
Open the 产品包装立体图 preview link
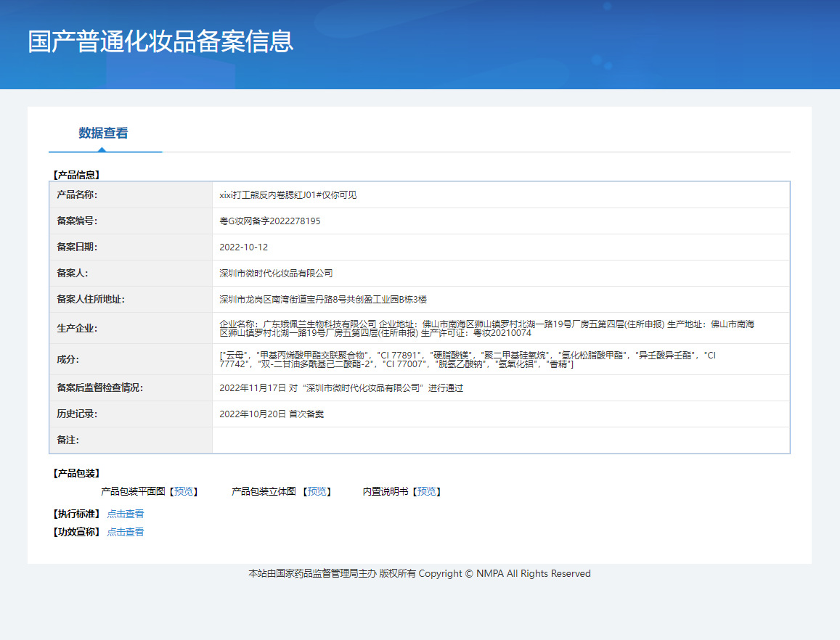pyautogui.click(x=317, y=491)
